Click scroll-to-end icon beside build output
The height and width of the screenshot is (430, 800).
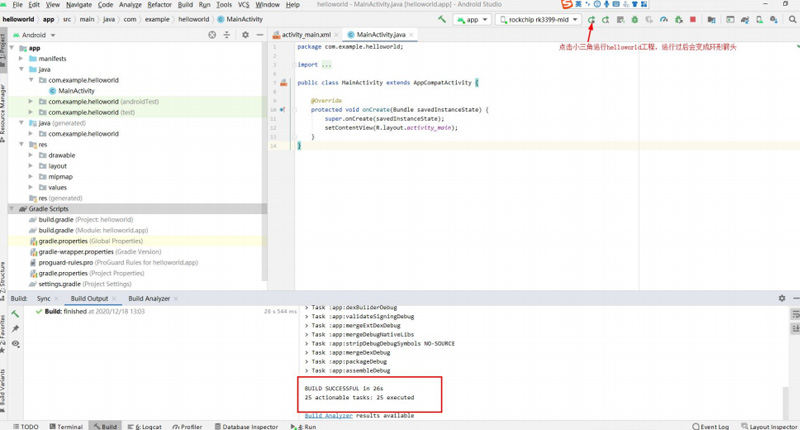tap(795, 329)
